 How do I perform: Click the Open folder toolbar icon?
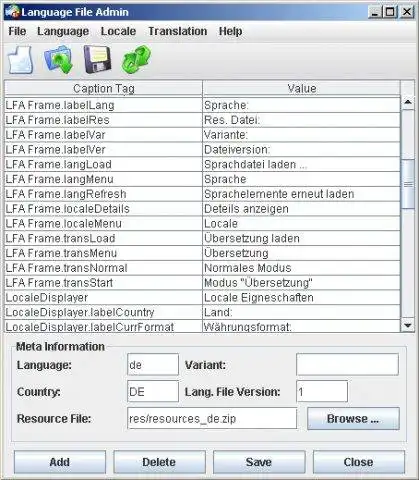[59, 60]
